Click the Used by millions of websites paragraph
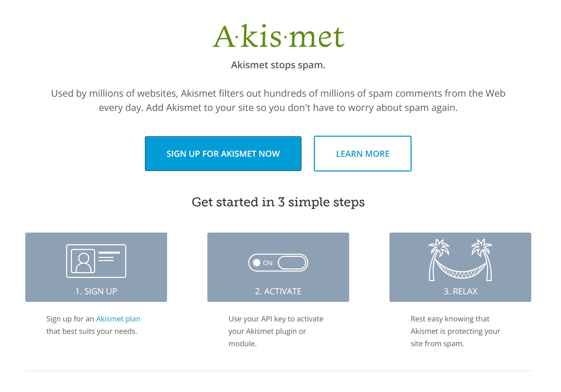Viewport: 561px width, 392px height. [278, 101]
